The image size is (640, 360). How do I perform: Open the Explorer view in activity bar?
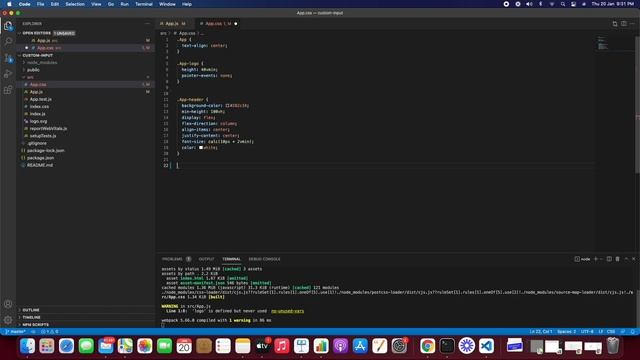(8, 26)
